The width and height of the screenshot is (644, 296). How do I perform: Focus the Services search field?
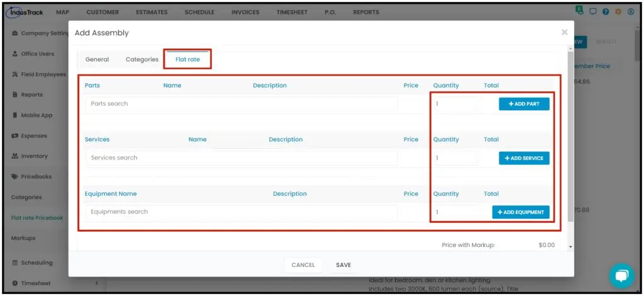click(x=242, y=158)
